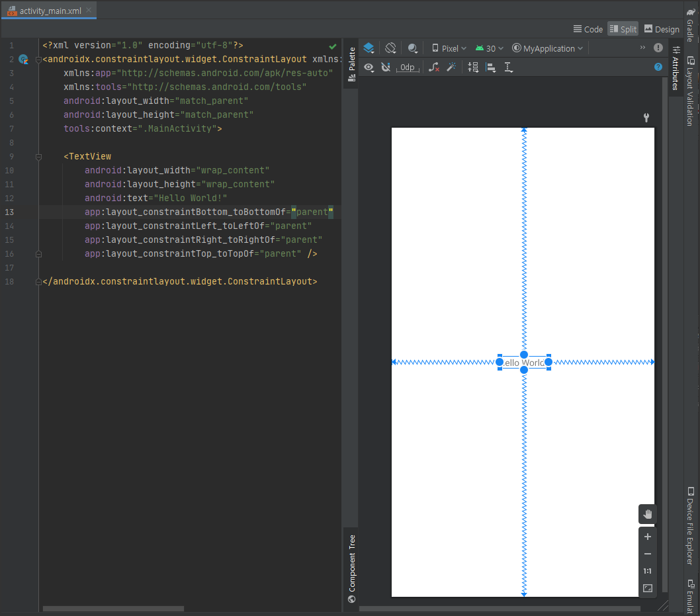The height and width of the screenshot is (616, 700).
Task: Click the TextView right constraint handle
Action: [x=548, y=362]
